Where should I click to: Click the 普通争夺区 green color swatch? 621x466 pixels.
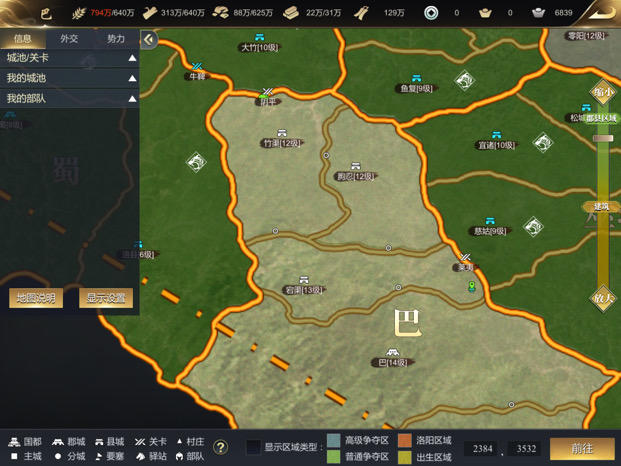[334, 457]
